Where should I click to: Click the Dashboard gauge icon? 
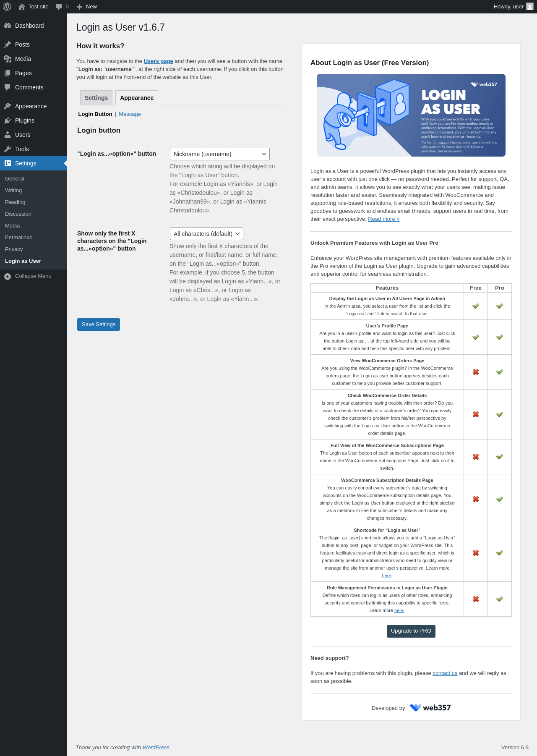tap(8, 26)
